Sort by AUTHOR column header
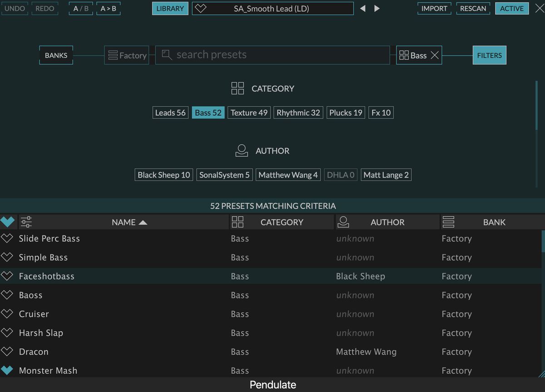The image size is (545, 392). point(387,222)
